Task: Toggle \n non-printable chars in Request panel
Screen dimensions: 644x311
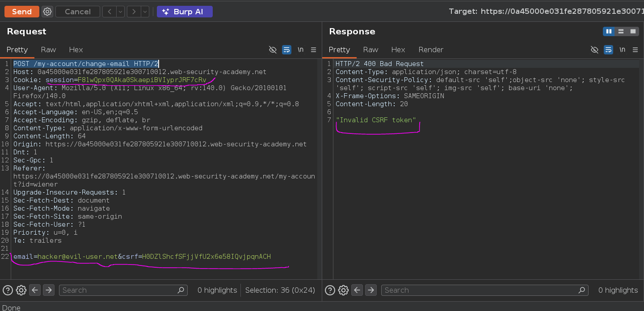Action: (x=301, y=50)
